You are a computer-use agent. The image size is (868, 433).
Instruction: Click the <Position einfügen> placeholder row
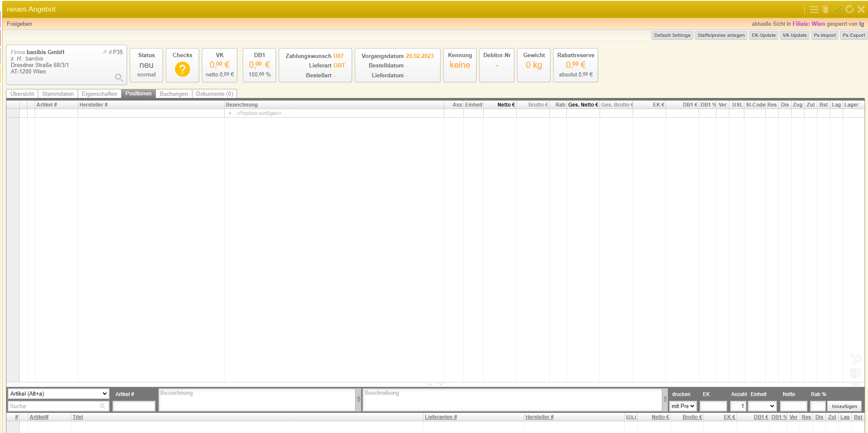pos(259,113)
